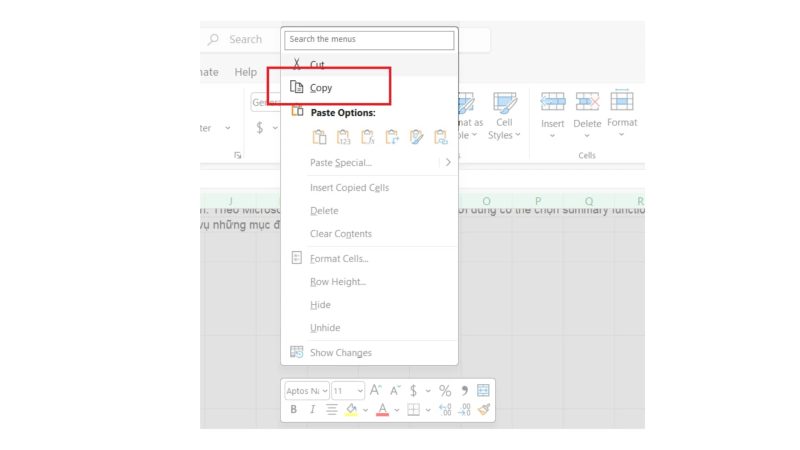Open Show Changes entry
The image size is (800, 450).
point(341,353)
